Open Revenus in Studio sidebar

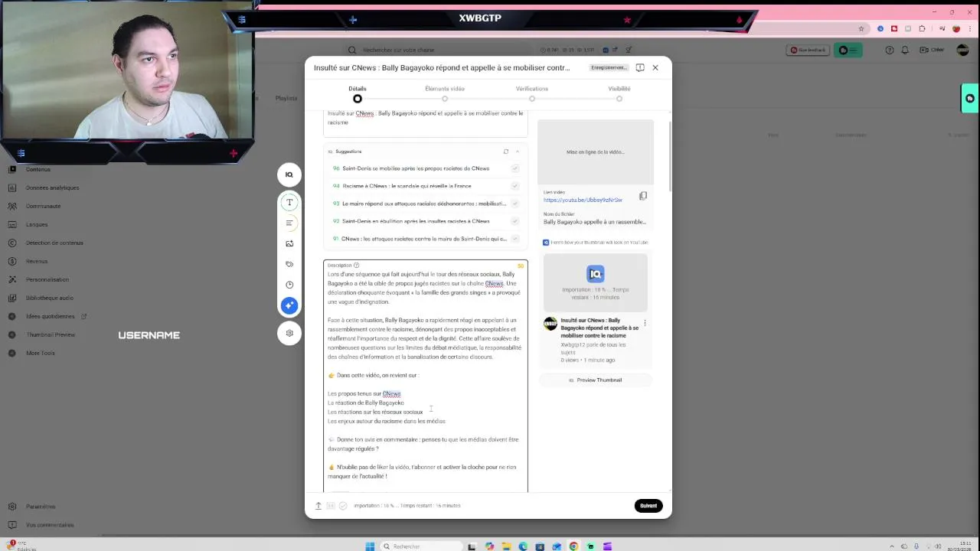click(x=37, y=261)
